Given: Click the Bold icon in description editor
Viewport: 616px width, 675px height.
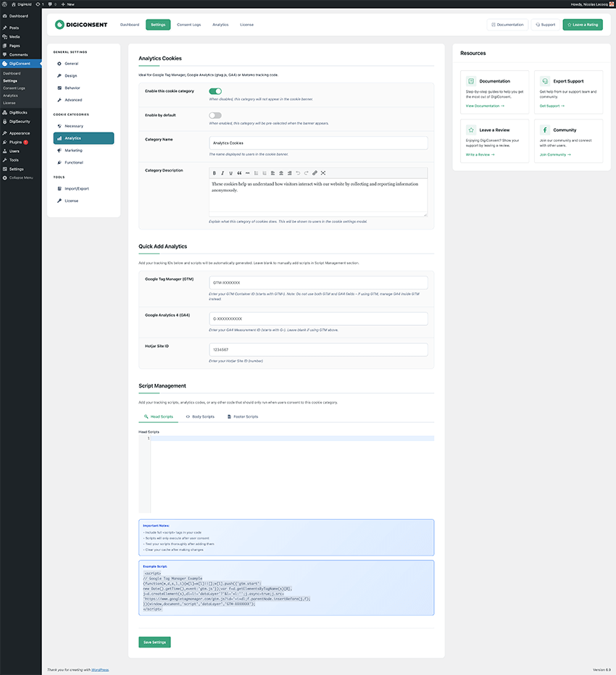Looking at the screenshot, I should click(x=214, y=173).
